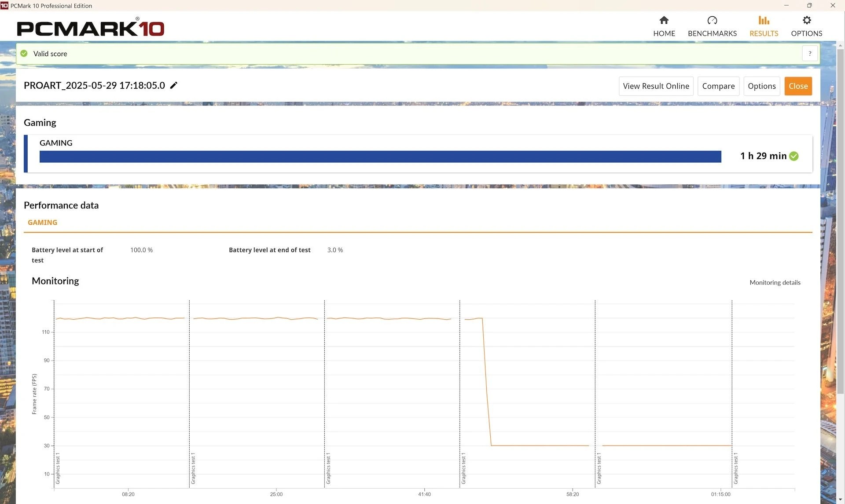Open the Monitoring details link
Image resolution: width=845 pixels, height=504 pixels.
[775, 282]
